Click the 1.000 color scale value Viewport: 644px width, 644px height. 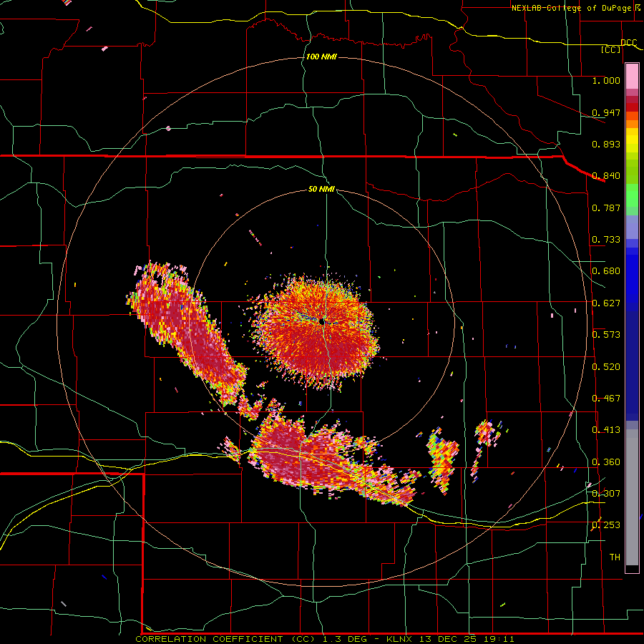(x=606, y=80)
